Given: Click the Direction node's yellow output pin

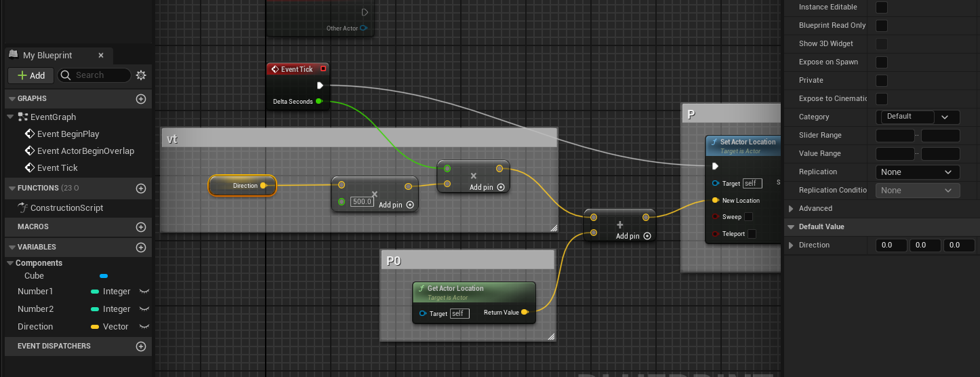Looking at the screenshot, I should pos(264,186).
